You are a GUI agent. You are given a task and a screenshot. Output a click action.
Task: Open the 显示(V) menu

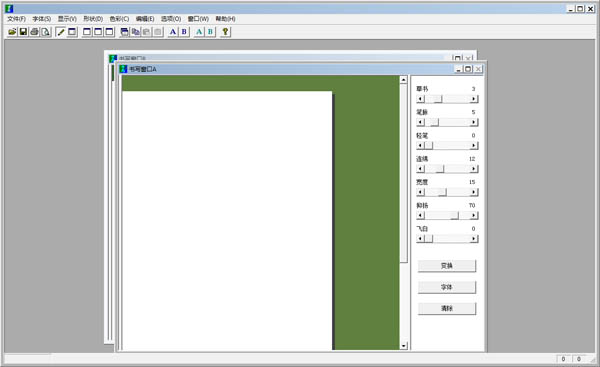pos(67,19)
